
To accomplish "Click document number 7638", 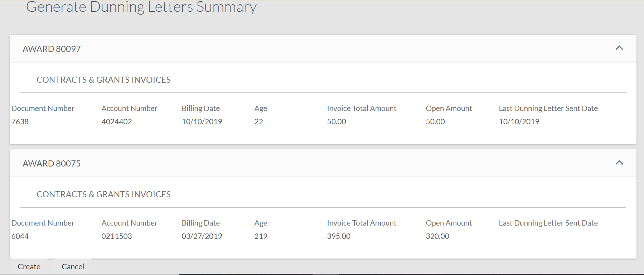I will 20,122.
